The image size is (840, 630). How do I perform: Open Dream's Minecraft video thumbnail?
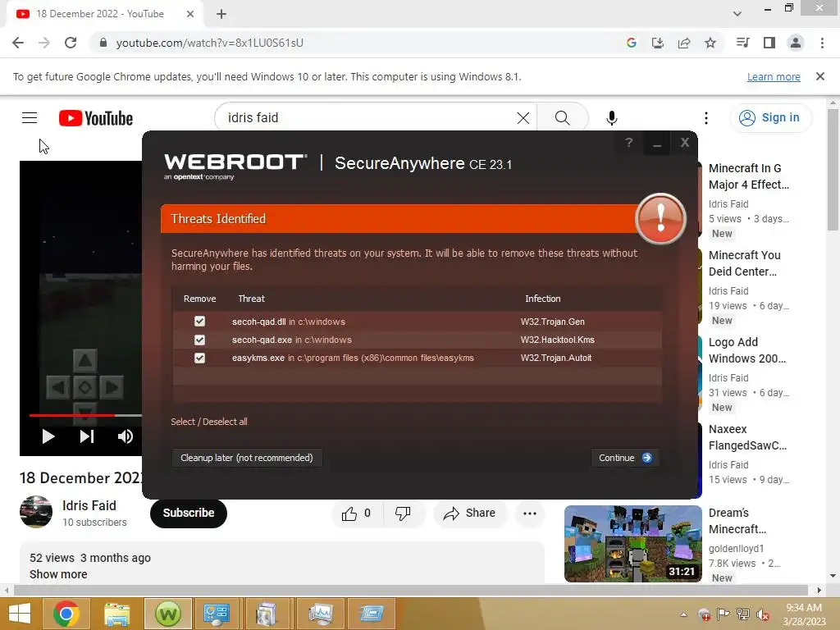point(632,544)
